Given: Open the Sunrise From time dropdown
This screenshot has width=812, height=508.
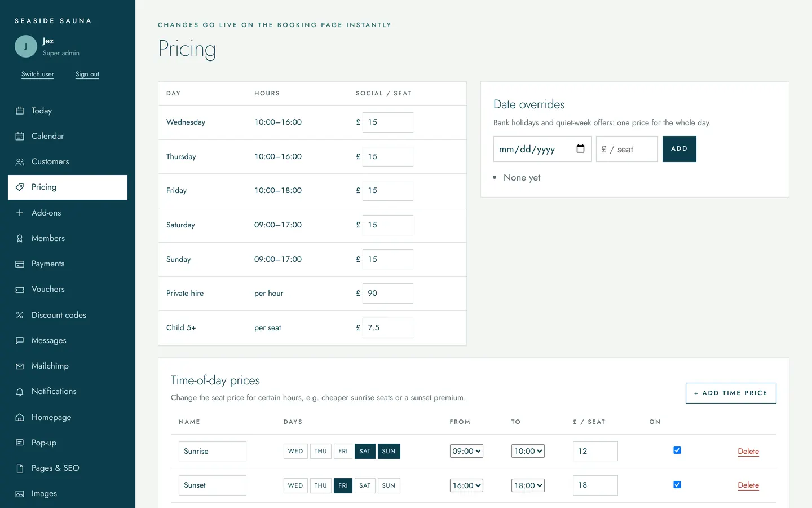Looking at the screenshot, I should click(466, 451).
